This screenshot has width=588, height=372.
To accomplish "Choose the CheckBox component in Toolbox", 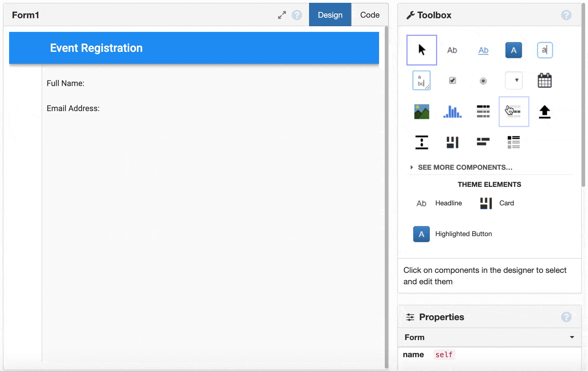I will click(x=452, y=81).
